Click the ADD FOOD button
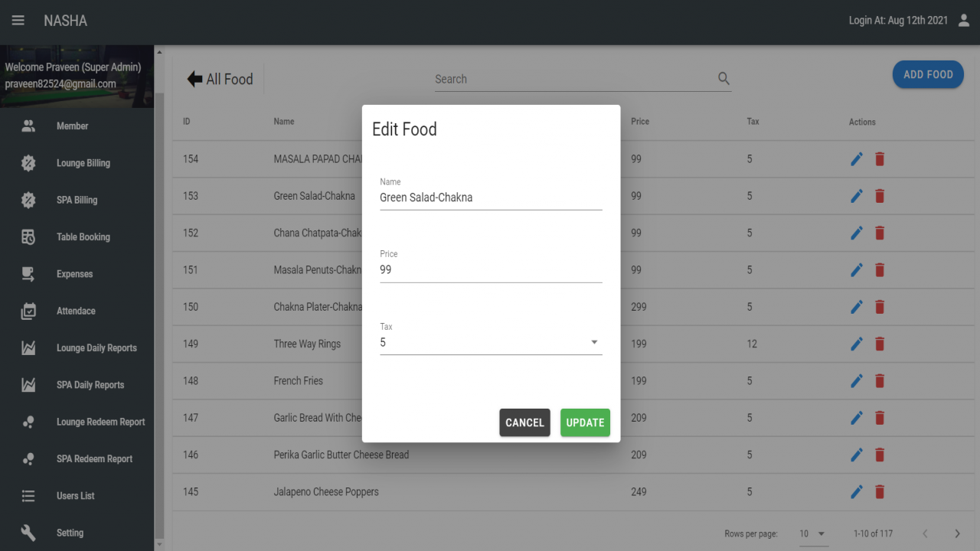 [x=928, y=74]
